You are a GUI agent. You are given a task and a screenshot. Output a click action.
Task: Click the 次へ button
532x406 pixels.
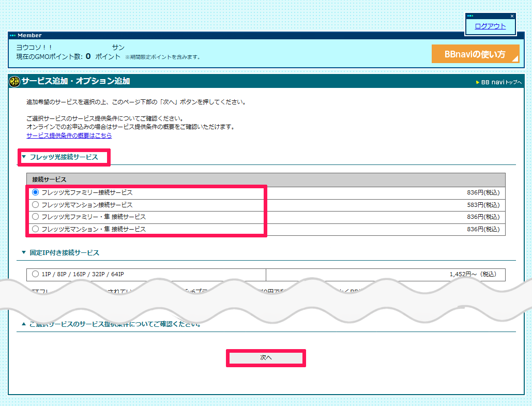266,358
